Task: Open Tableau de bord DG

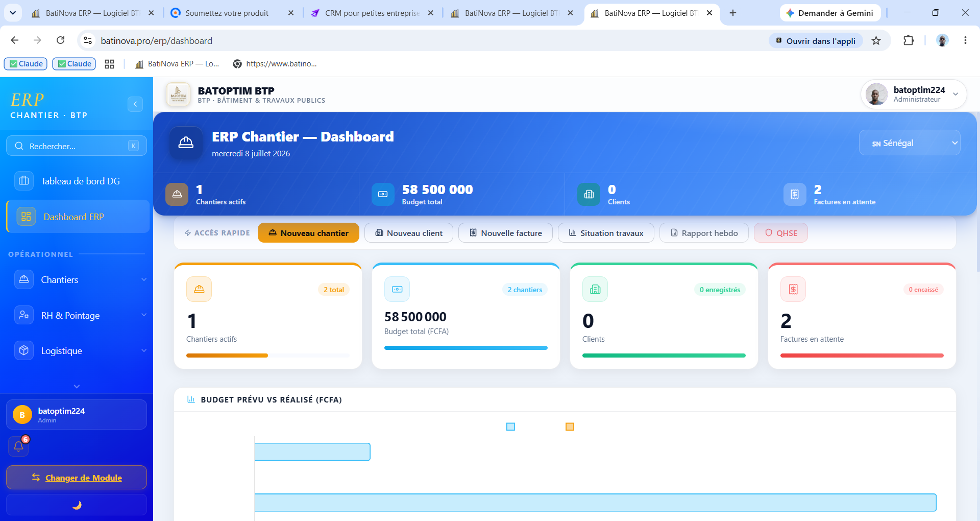Action: click(77, 181)
